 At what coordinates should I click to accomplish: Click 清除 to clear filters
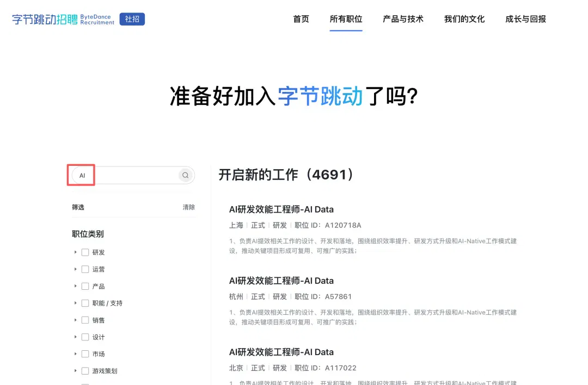coord(188,207)
